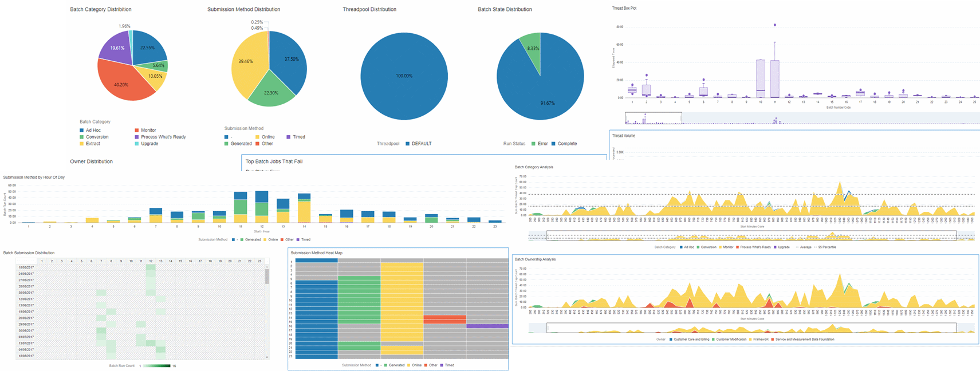The height and width of the screenshot is (371, 980).
Task: Toggle Framework owner legend in Ownership Analysis
Action: pos(758,340)
